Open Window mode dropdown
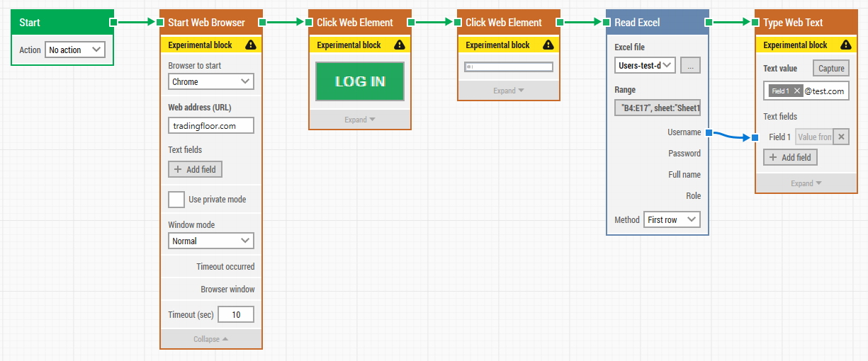 (x=211, y=241)
